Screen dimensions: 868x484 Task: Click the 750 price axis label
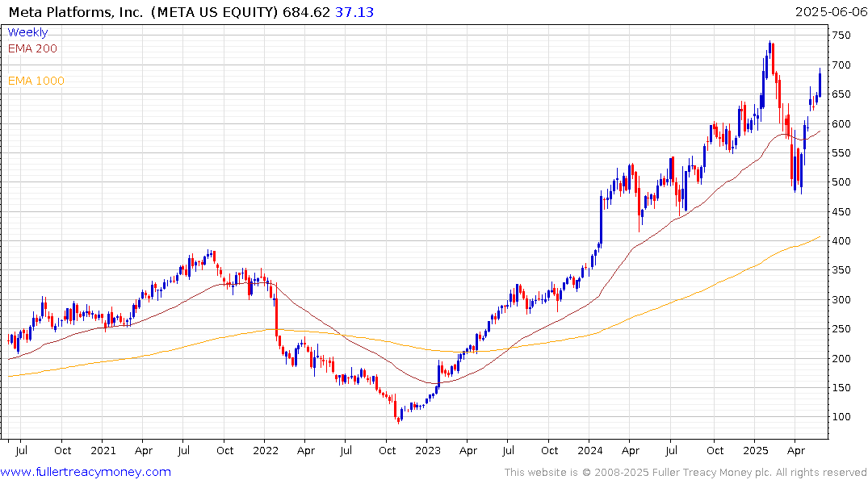(841, 35)
